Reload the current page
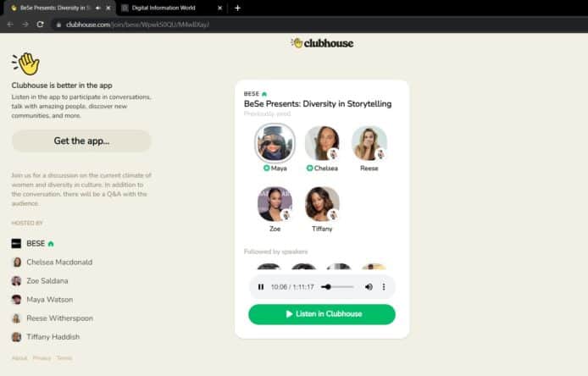This screenshot has height=376, width=588. pos(40,25)
